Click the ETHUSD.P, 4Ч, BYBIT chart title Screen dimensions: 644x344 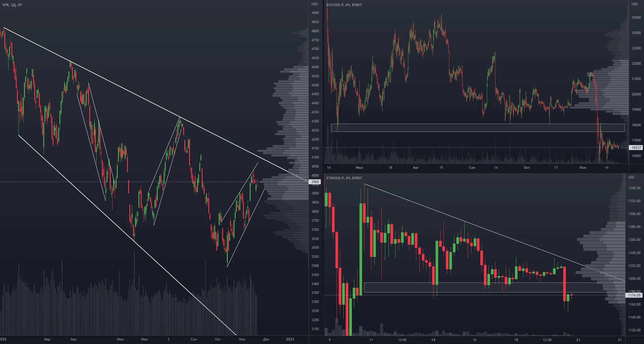344,178
